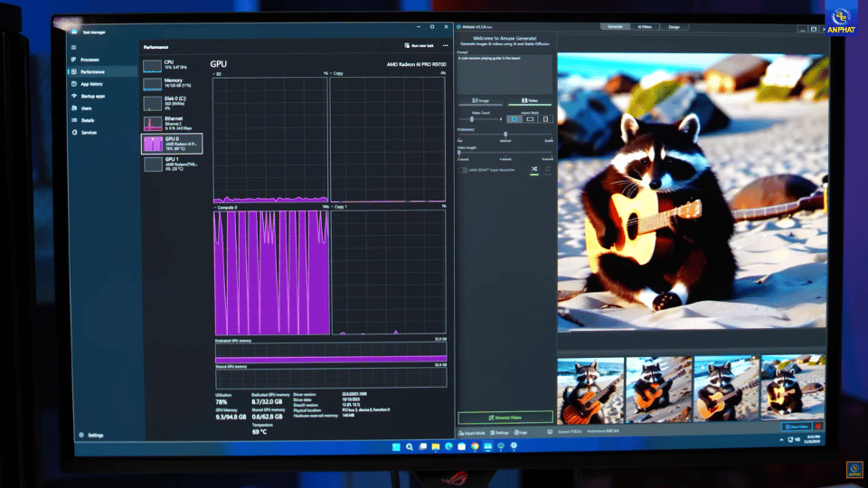Toggle AMD XDNA Super Resolution switch
The image size is (868, 488).
[x=463, y=170]
